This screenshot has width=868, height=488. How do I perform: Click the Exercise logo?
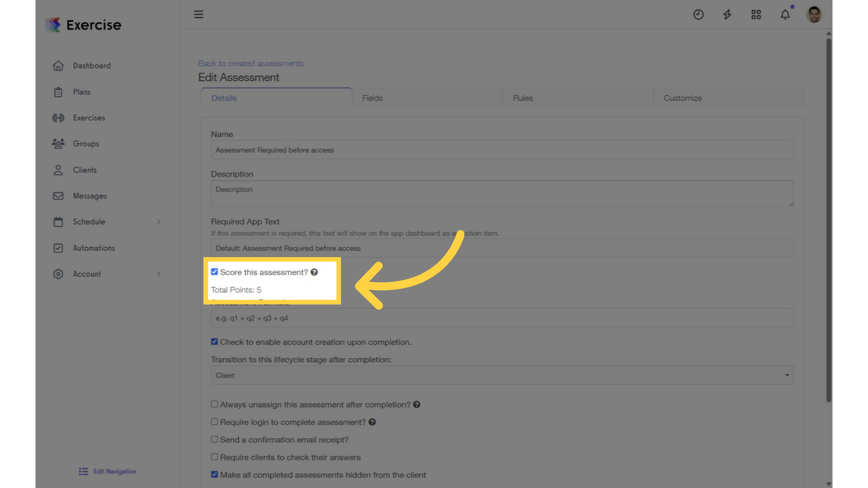[x=84, y=24]
